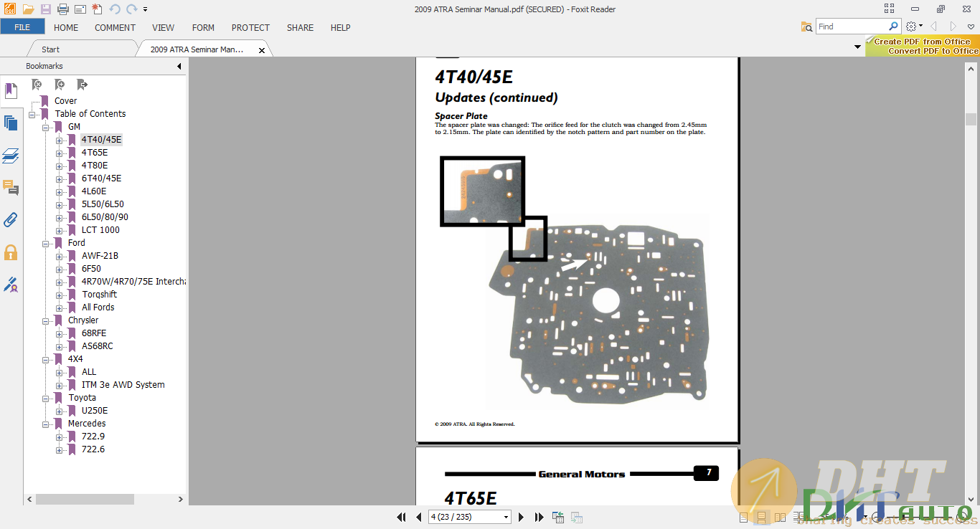The width and height of the screenshot is (980, 529).
Task: Open the Bookmarks panel icon in the sidebar
Action: tap(11, 91)
